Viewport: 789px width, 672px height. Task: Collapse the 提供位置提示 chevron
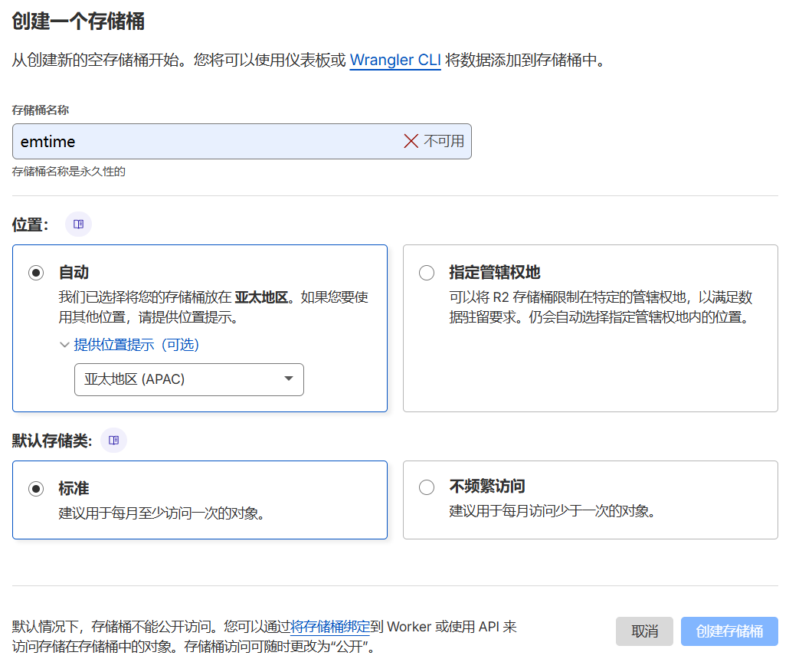click(x=64, y=346)
